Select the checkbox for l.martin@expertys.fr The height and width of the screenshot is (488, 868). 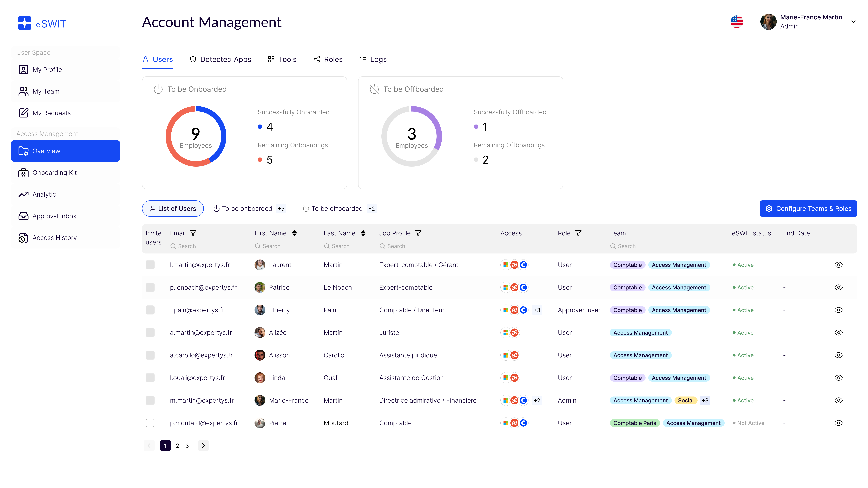[150, 265]
